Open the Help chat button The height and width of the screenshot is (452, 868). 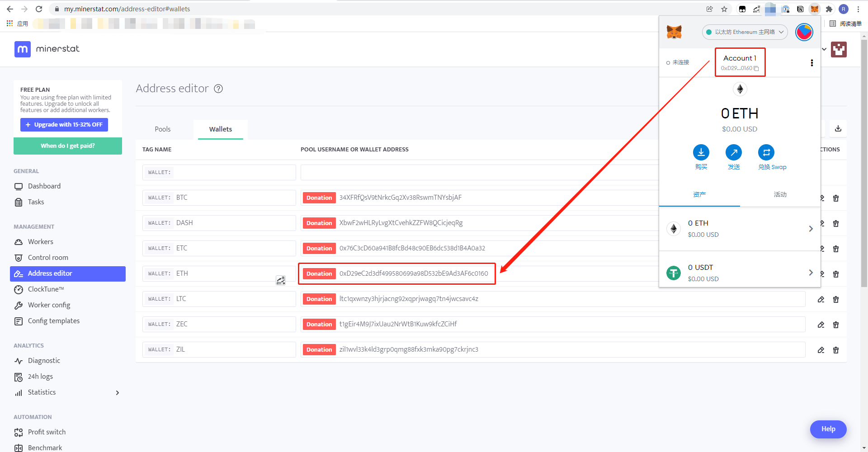click(828, 429)
